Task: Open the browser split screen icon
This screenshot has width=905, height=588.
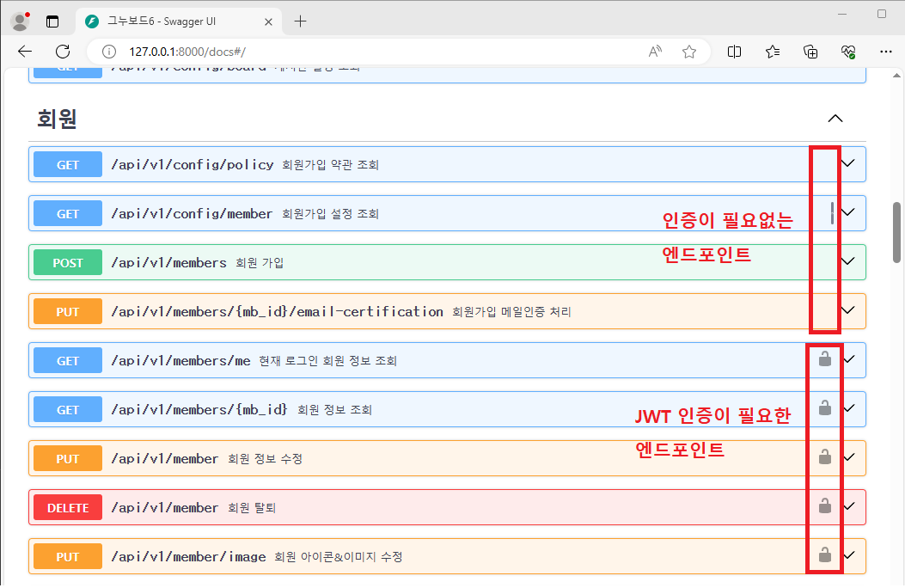Action: 734,52
